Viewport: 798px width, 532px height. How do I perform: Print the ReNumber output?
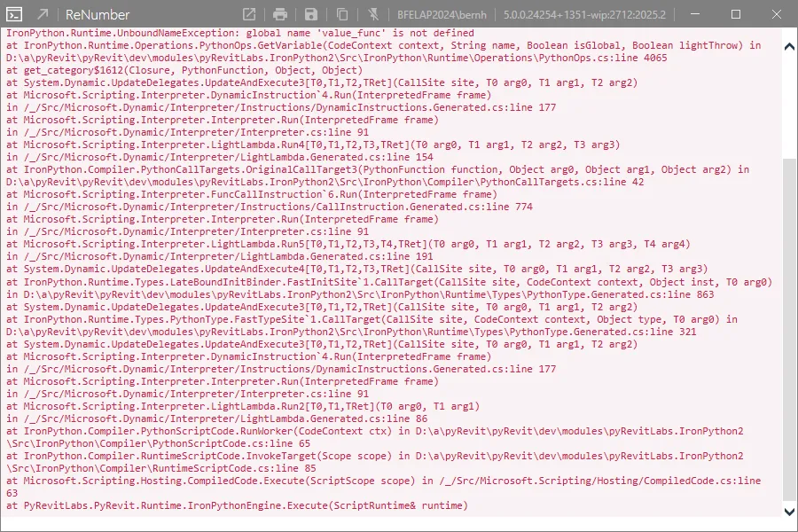pyautogui.click(x=280, y=14)
